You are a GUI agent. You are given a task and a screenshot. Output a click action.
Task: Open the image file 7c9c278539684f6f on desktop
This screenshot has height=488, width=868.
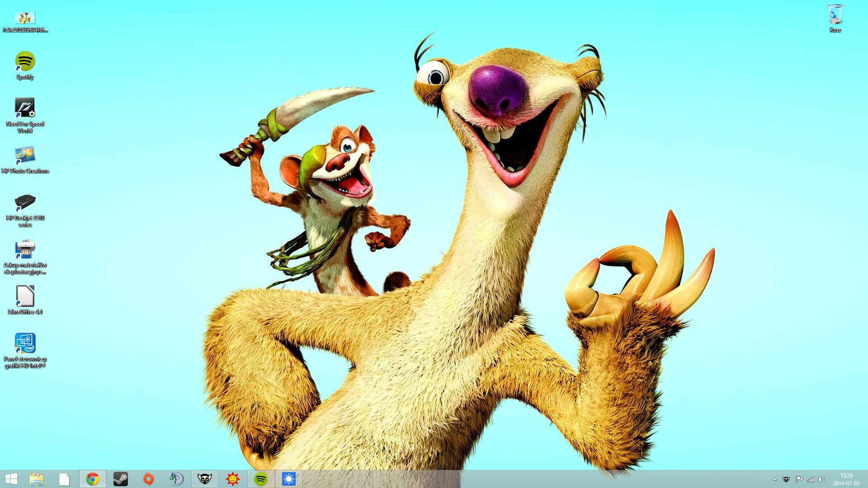click(25, 21)
